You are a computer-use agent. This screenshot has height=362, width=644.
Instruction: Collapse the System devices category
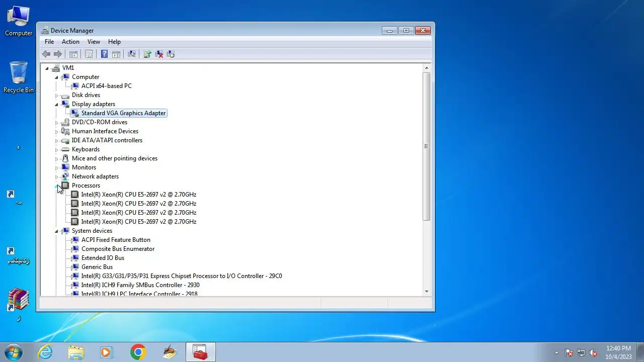tap(56, 231)
